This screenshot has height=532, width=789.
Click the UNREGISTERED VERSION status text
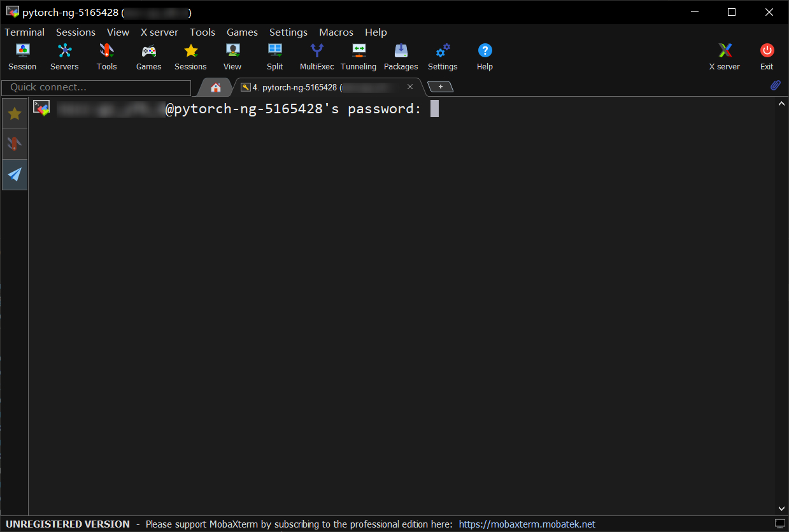click(68, 524)
